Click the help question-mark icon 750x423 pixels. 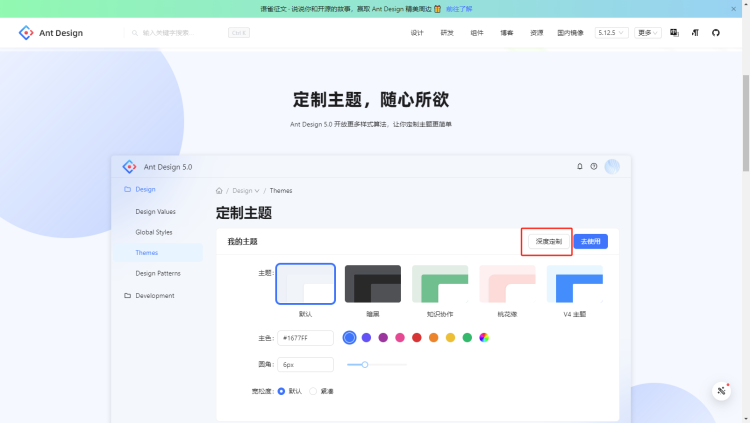click(x=594, y=167)
